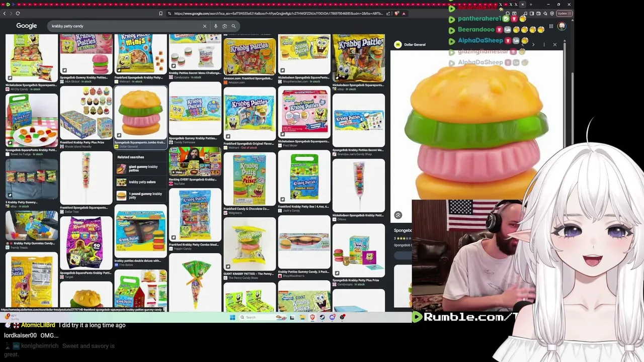The width and height of the screenshot is (644, 362).
Task: Open the GIANT KRABBY PATTIES Penny Candy result
Action: click(250, 249)
